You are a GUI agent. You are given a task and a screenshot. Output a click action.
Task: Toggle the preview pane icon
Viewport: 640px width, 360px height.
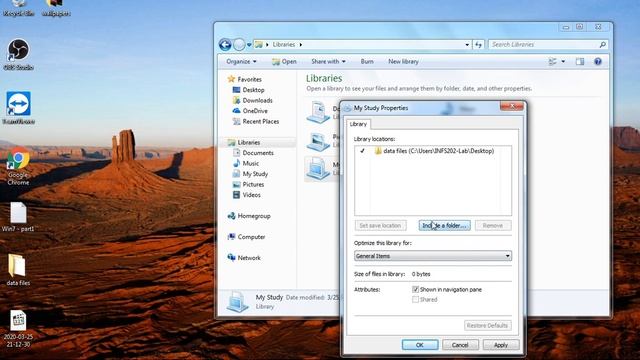coord(580,62)
